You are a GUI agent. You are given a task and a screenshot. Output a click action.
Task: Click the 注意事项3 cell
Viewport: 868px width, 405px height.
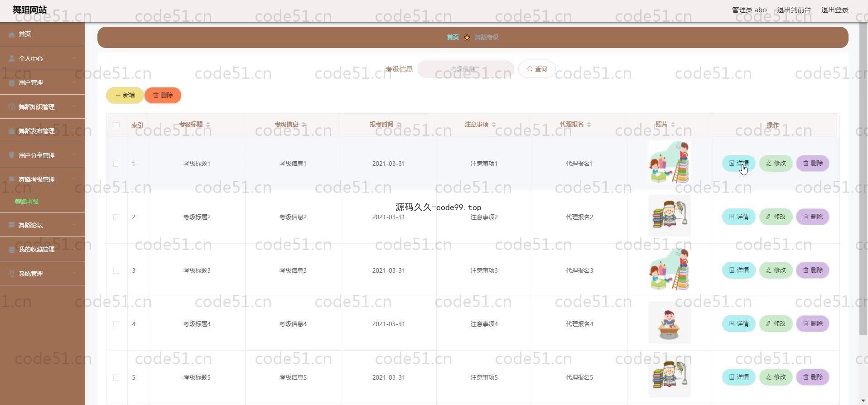click(484, 270)
